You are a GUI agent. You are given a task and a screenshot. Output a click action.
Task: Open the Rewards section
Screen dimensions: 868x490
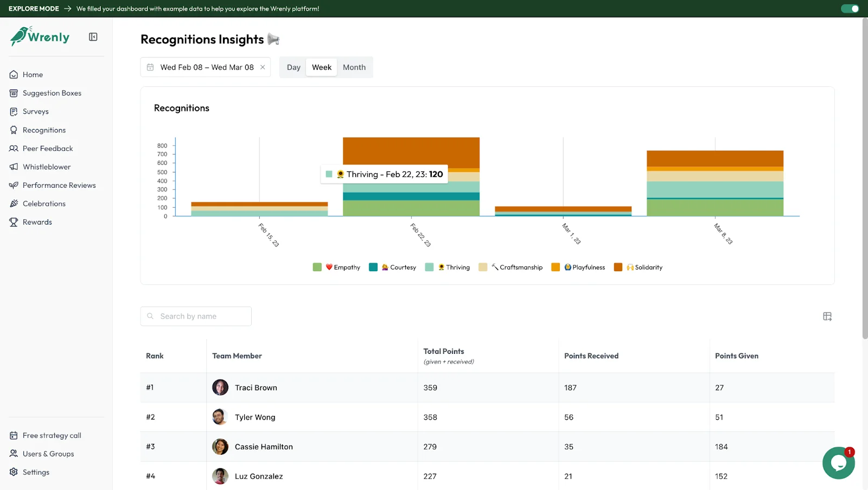click(x=37, y=222)
